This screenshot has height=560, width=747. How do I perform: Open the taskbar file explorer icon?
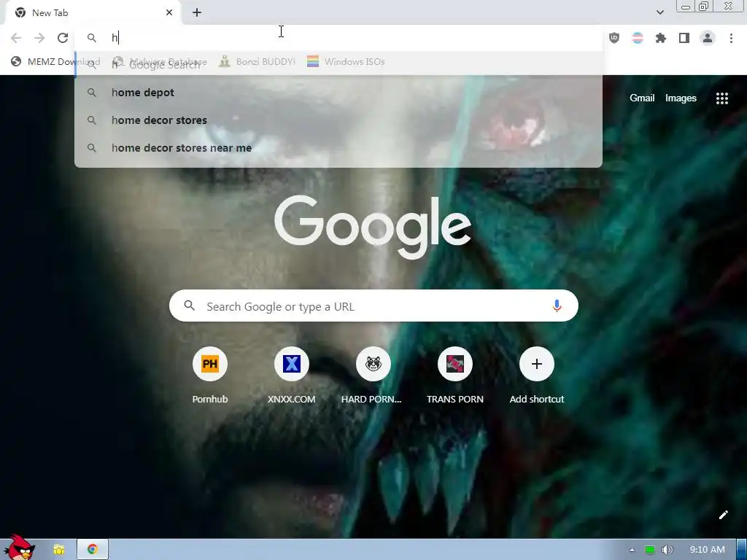[x=59, y=550]
